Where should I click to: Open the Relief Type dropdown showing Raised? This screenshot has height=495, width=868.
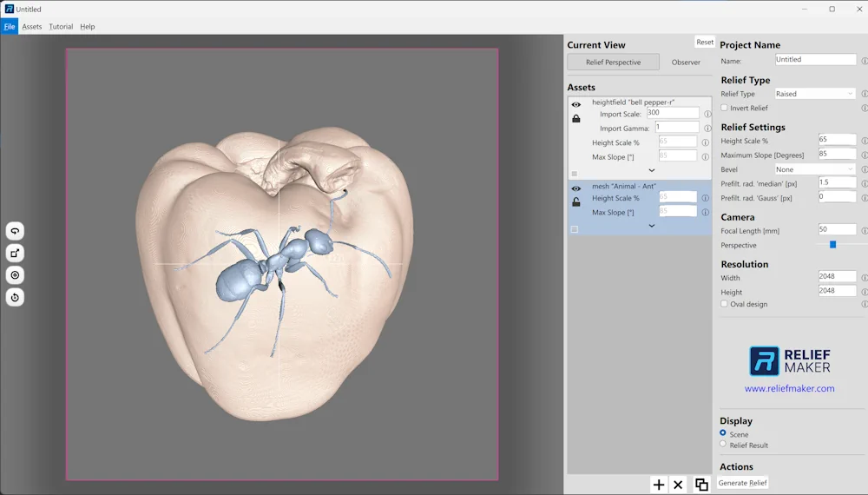tap(815, 94)
